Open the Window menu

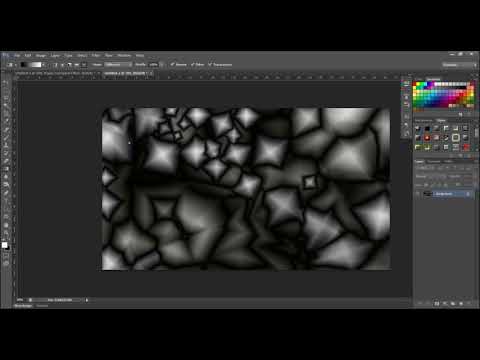[x=124, y=55]
